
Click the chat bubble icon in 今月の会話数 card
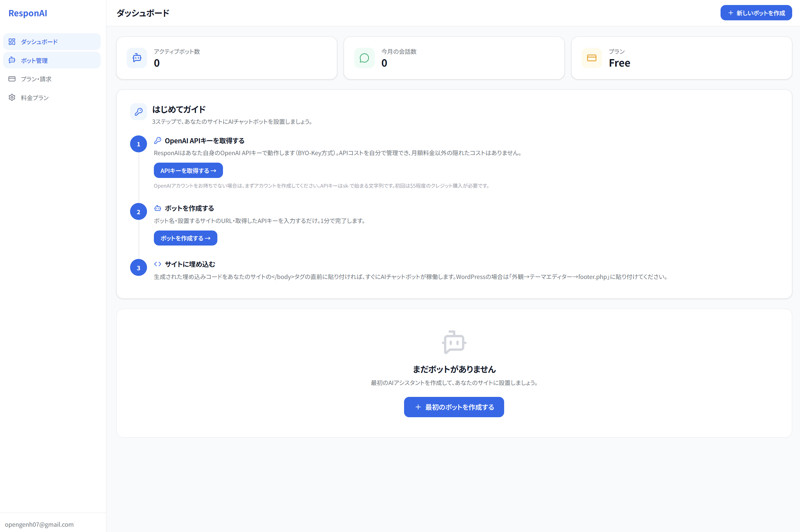coord(364,58)
